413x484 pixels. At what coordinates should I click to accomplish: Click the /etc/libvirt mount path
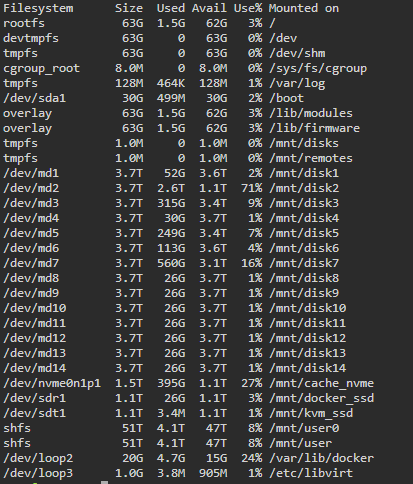pyautogui.click(x=311, y=473)
